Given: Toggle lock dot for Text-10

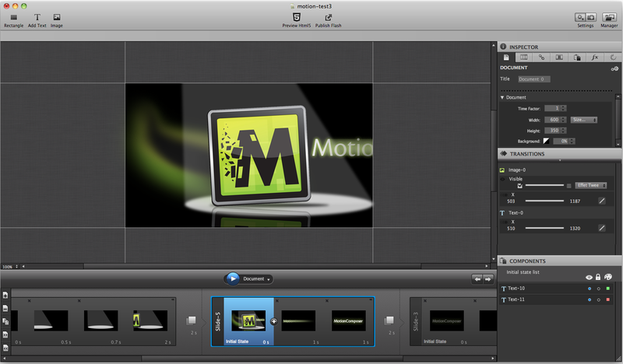Looking at the screenshot, I should 599,289.
